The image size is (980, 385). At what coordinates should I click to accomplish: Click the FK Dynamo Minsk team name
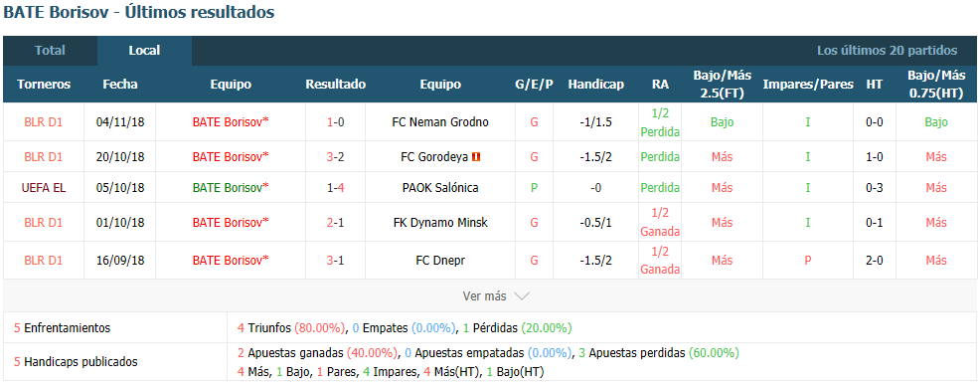pyautogui.click(x=440, y=222)
